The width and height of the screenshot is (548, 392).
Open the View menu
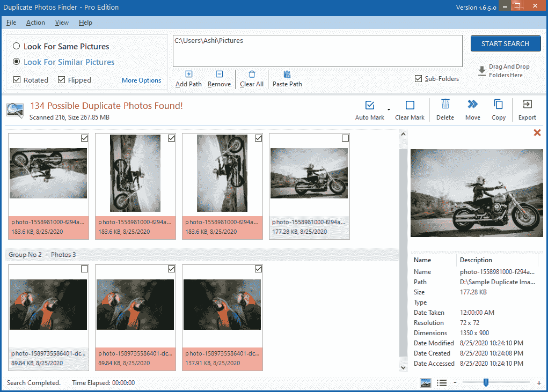click(x=62, y=23)
